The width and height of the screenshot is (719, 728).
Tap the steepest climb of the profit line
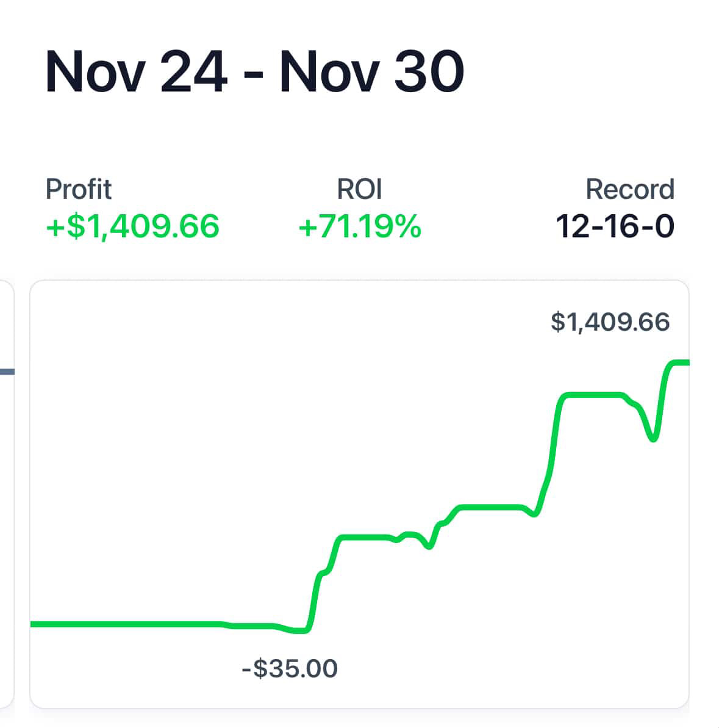click(555, 439)
